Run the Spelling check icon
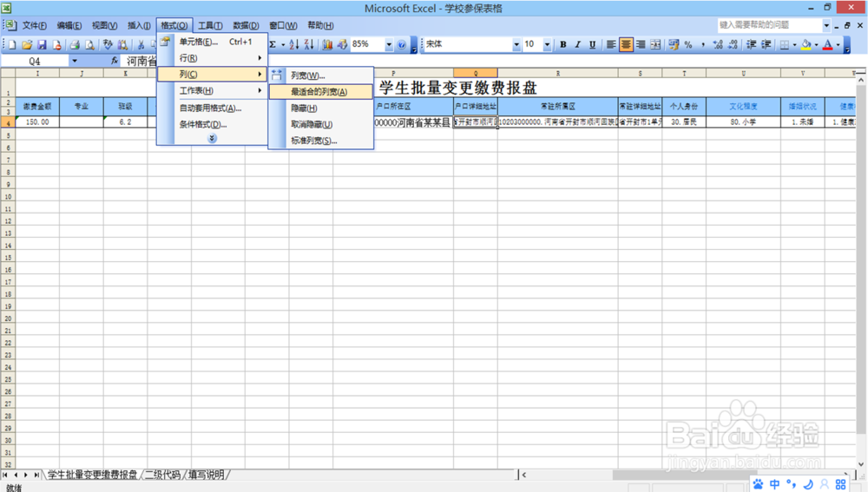Screen dimensions: 868x492 108,45
